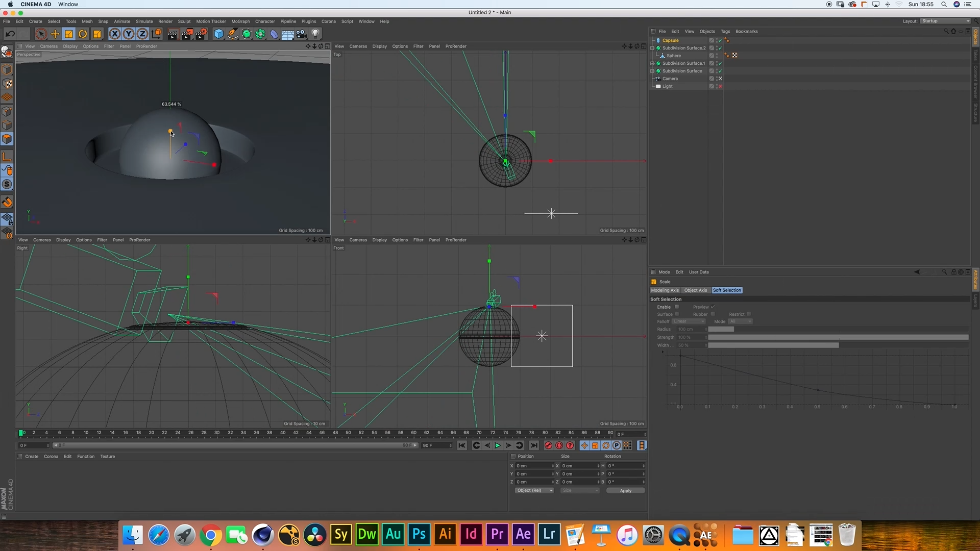Screen dimensions: 980x551
Task: Collapse Subdivision Surface.2 tree node
Action: click(652, 48)
